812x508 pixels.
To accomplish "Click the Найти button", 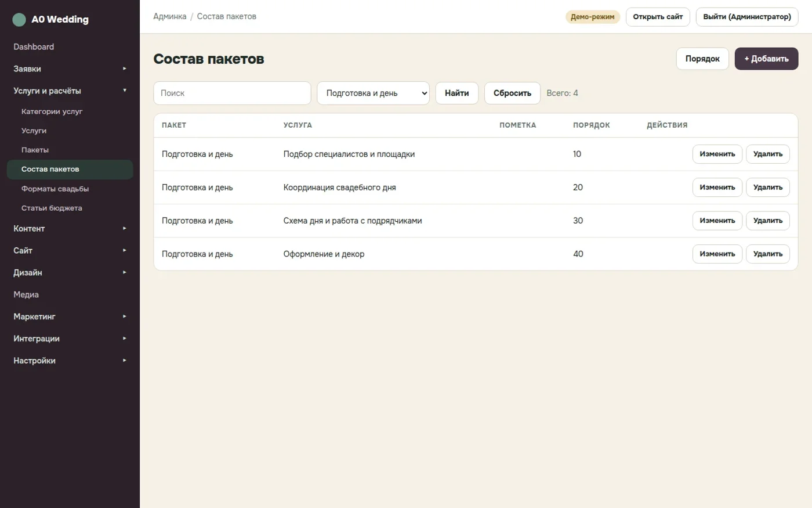I will (x=456, y=93).
